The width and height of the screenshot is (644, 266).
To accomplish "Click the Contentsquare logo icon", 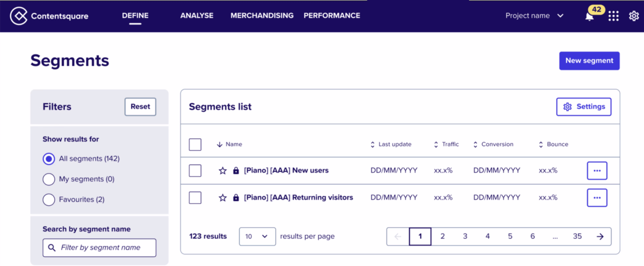I will (18, 16).
